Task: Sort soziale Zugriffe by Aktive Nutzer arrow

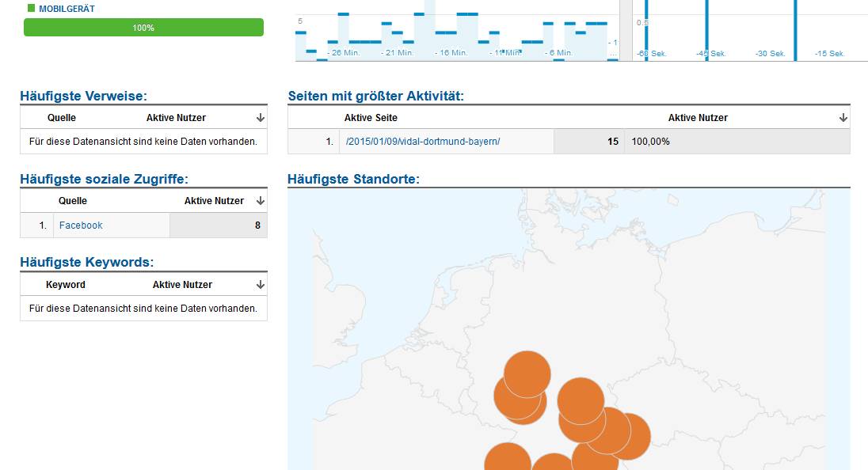Action: 261,201
